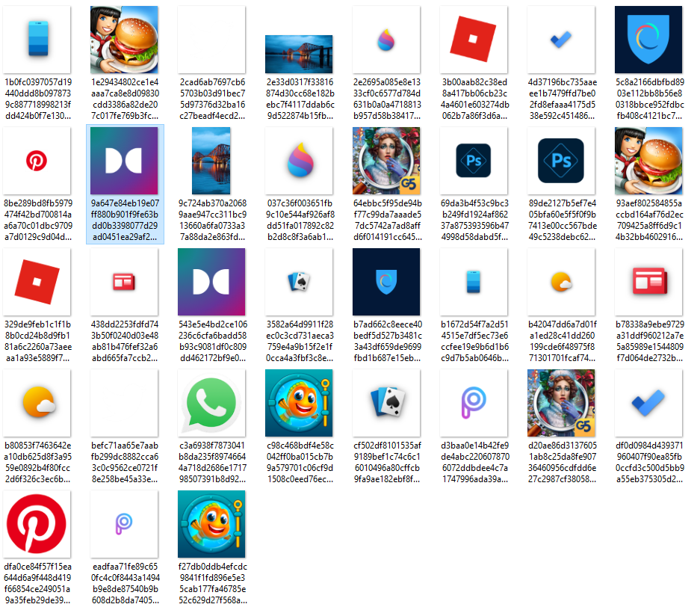Image resolution: width=700 pixels, height=616 pixels.
Task: Open the large Pinterest icon dfa0ce84f57f15ea
Action: (x=37, y=524)
